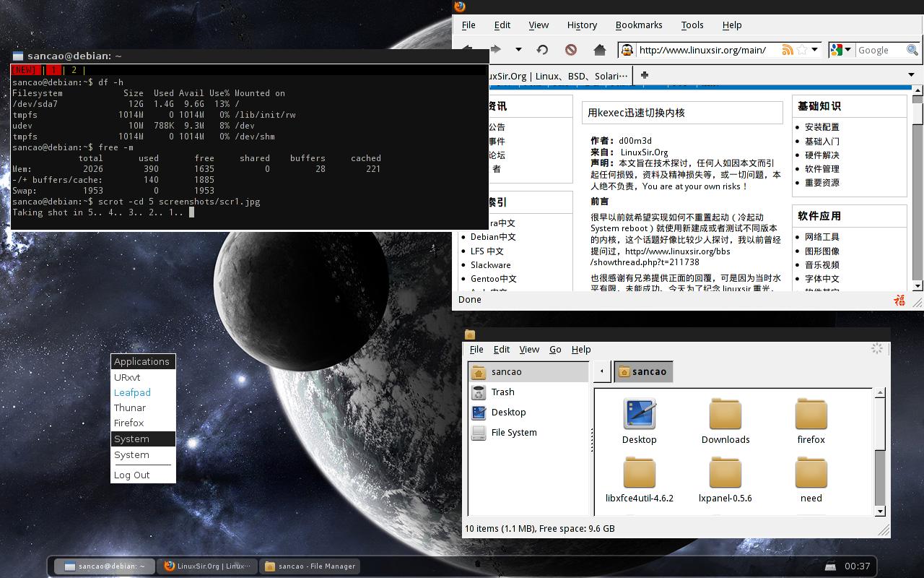Viewport: 924px width, 578px height.
Task: Click the clock showing 00:37
Action: [x=857, y=566]
